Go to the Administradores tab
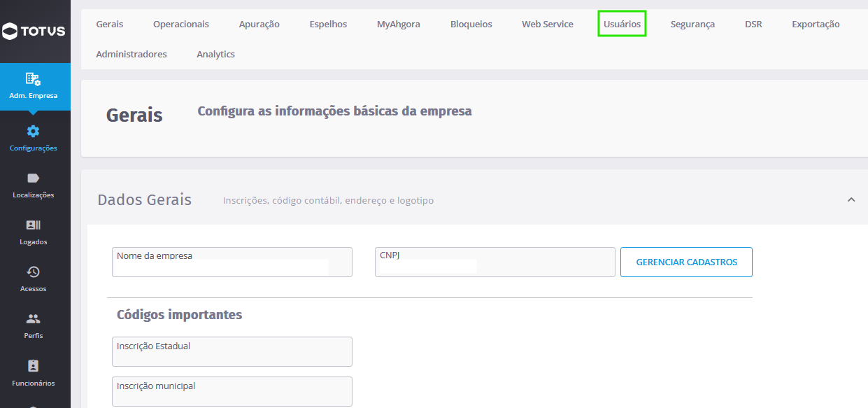The height and width of the screenshot is (408, 868). 131,54
